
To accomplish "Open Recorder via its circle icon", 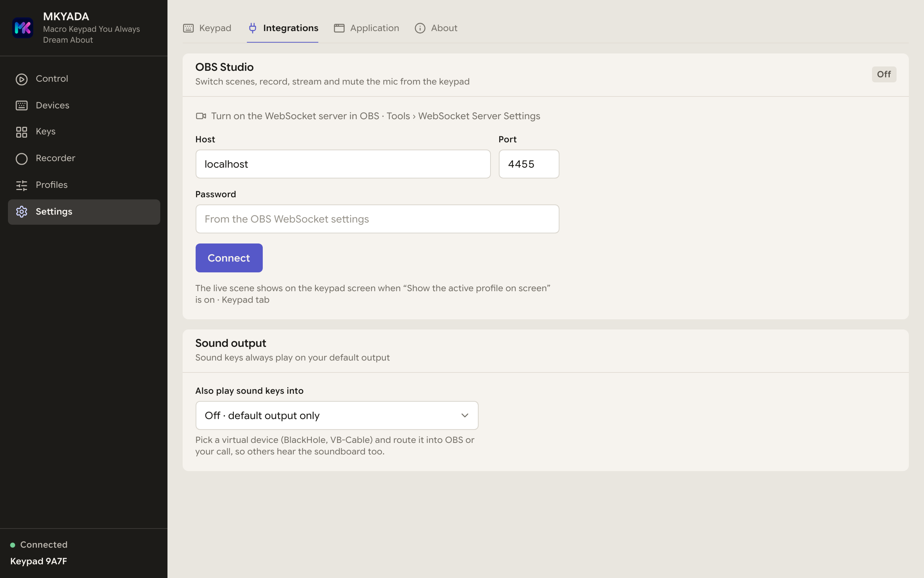I will tap(22, 159).
